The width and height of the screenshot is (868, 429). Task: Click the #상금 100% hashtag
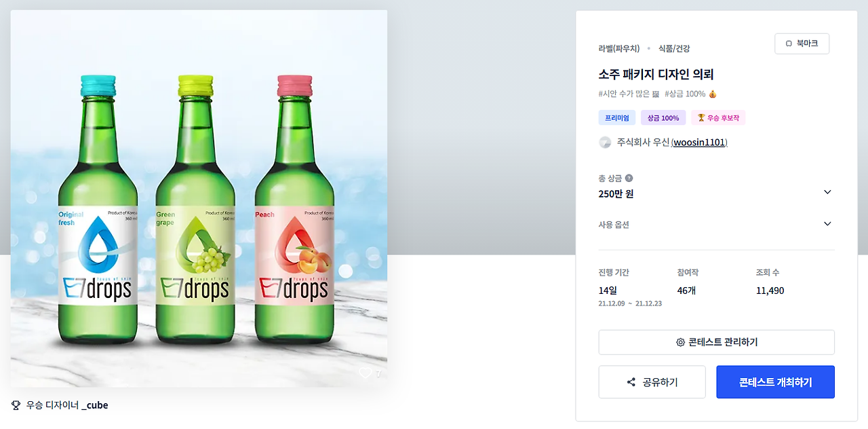pos(690,94)
